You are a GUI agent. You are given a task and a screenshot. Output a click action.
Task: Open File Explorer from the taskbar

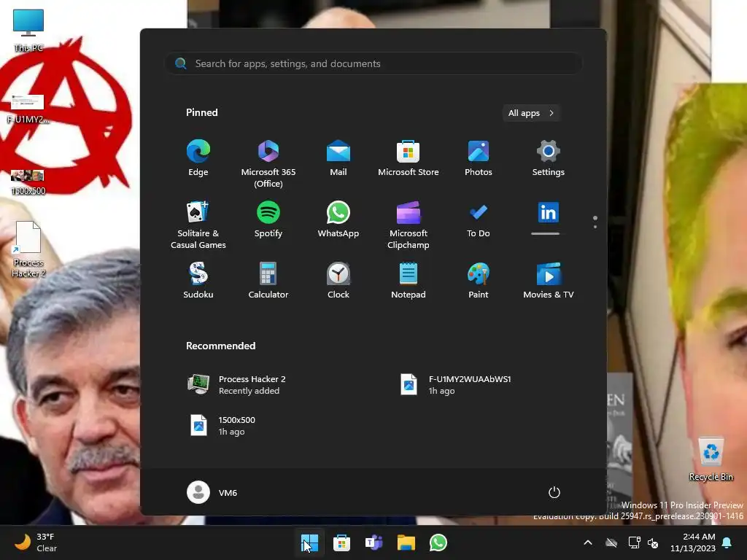[406, 542]
